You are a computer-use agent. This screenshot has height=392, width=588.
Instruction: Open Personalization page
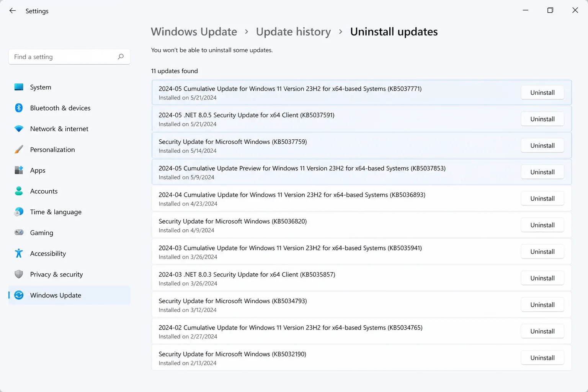pos(69,150)
